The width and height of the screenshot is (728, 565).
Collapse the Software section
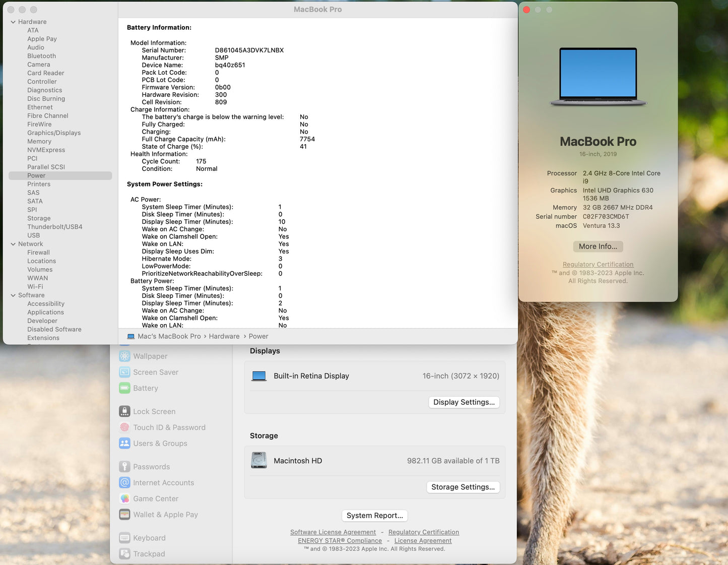pos(13,295)
